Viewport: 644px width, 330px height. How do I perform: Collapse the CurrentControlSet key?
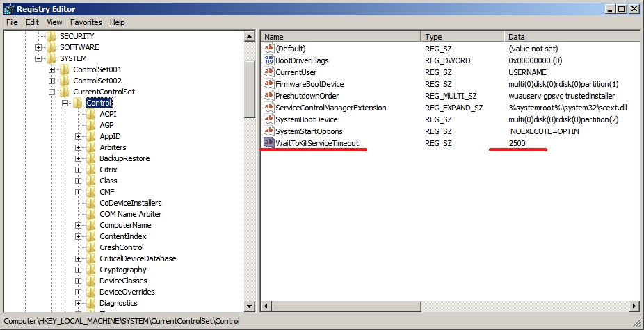51,92
